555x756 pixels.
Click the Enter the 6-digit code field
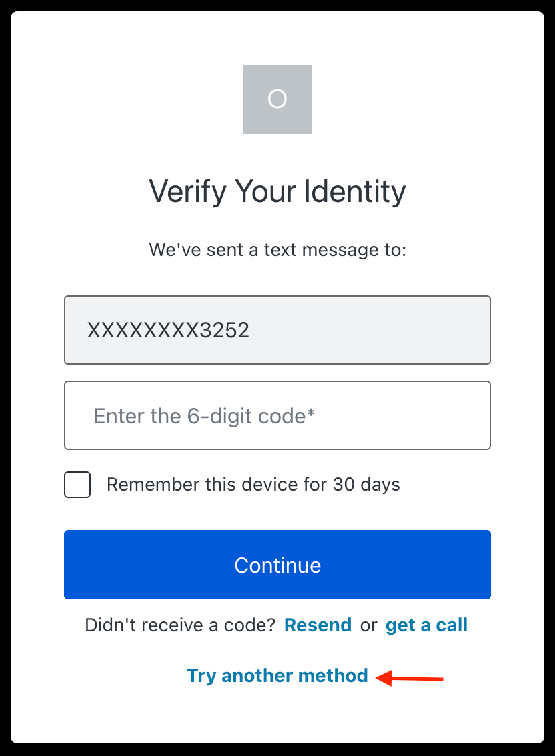coord(277,415)
